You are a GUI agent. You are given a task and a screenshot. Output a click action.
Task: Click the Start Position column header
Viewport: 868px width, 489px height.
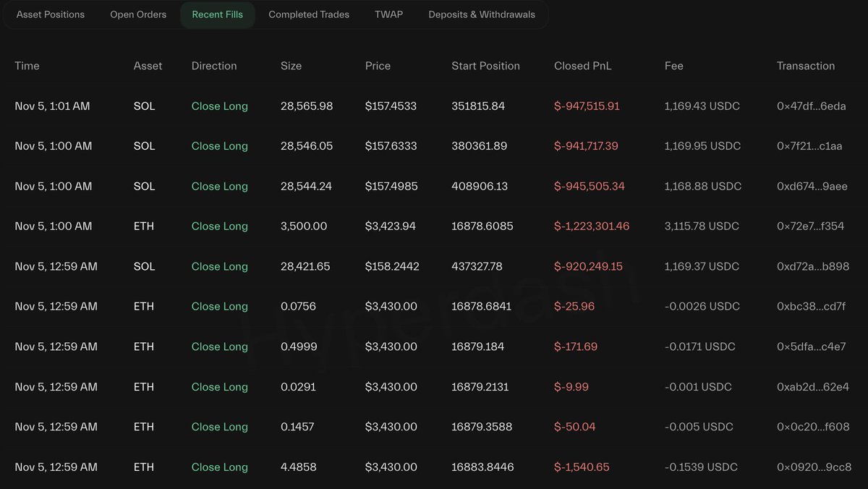pyautogui.click(x=485, y=66)
